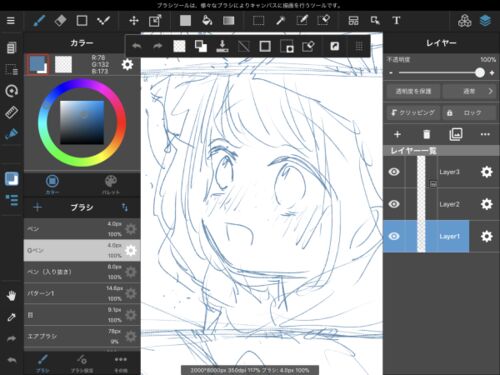The width and height of the screenshot is (500, 375).
Task: Click the undo arrow in floating toolbar
Action: tap(137, 46)
